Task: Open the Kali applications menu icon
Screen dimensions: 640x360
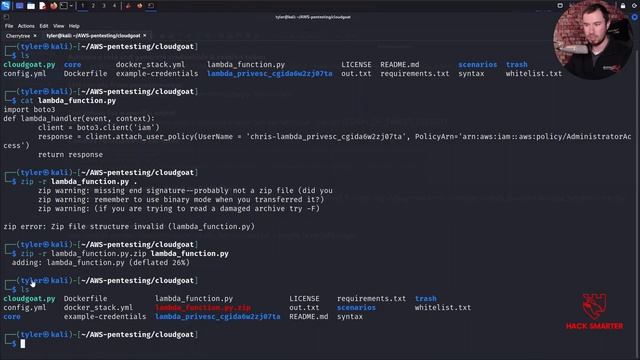Action: click(x=5, y=6)
